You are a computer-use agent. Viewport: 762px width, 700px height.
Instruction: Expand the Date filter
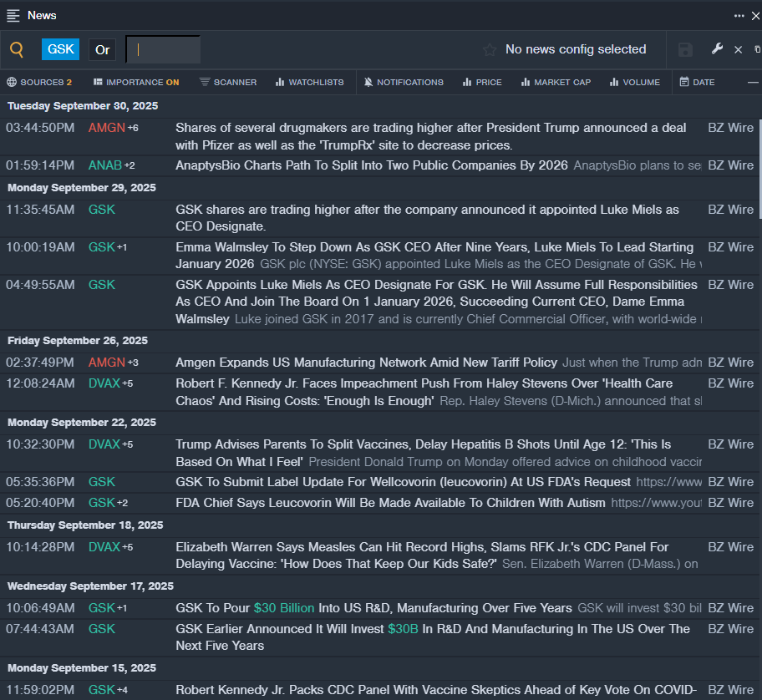tap(697, 82)
